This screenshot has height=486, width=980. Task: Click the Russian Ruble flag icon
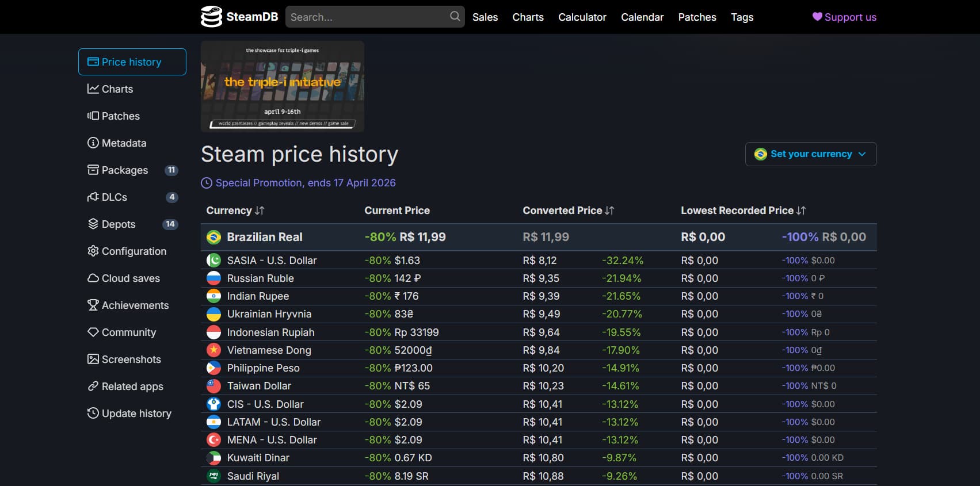click(213, 278)
